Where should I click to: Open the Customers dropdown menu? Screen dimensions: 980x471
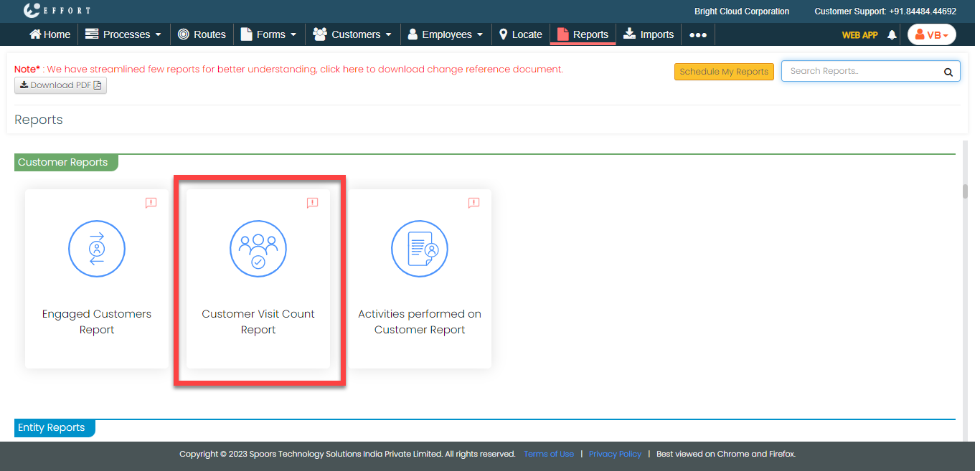352,34
